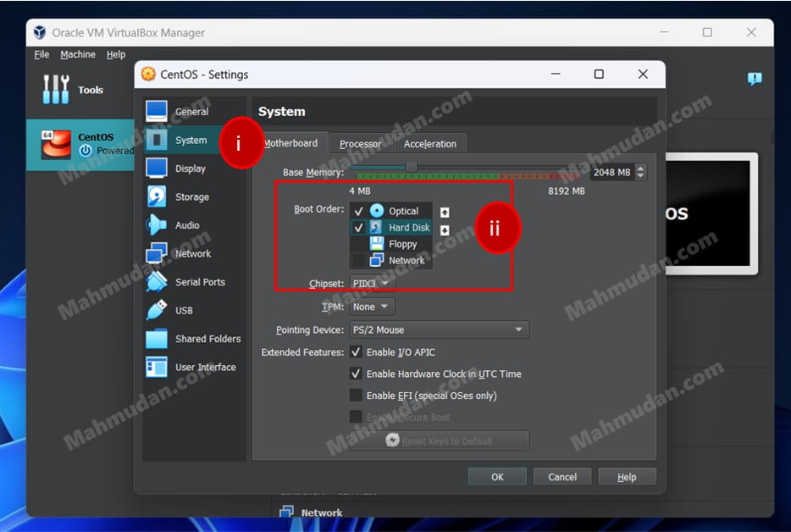
Task: Expand the Chipset dropdown
Action: [372, 283]
